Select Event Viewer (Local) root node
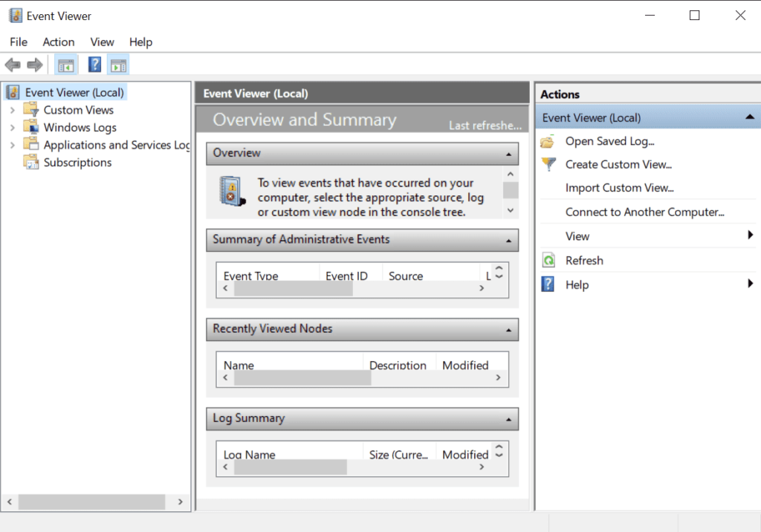Screen dimensions: 761x532 [x=74, y=92]
